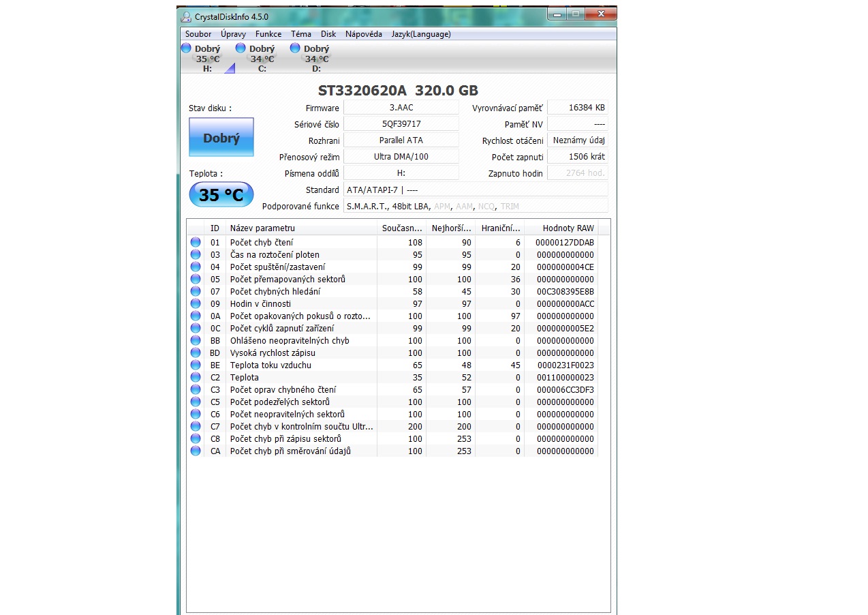Click status icon for Vysoká rychlost zápisu
This screenshot has height=615, width=868.
pos(196,352)
